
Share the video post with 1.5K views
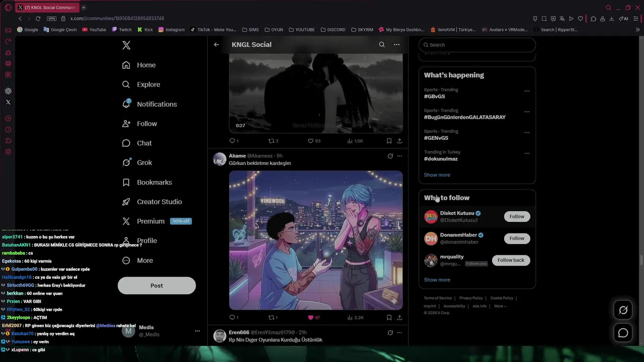[399, 141]
